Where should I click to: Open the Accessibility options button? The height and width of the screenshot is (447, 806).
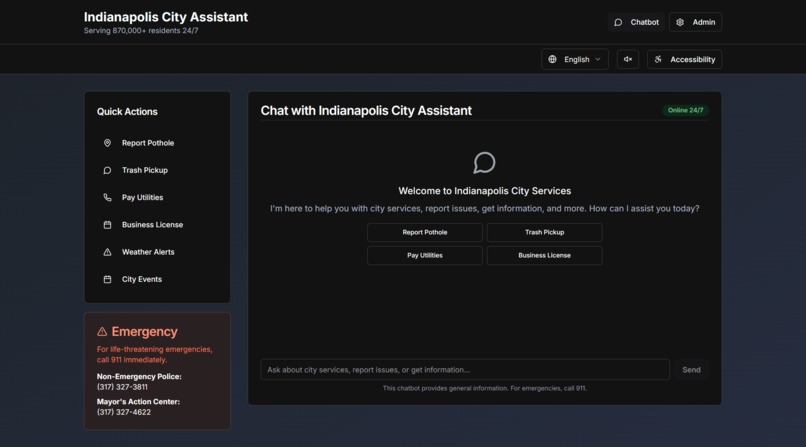(684, 59)
